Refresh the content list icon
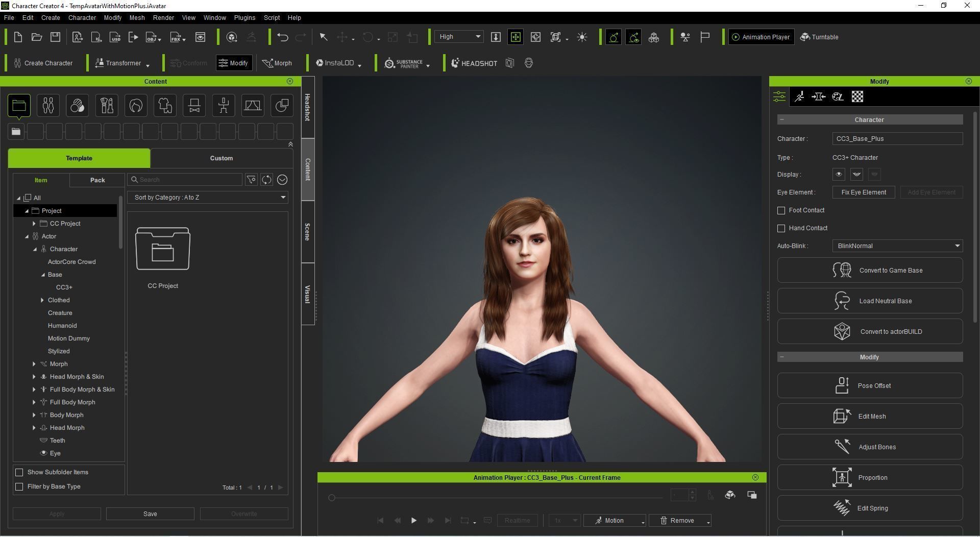 (x=266, y=180)
